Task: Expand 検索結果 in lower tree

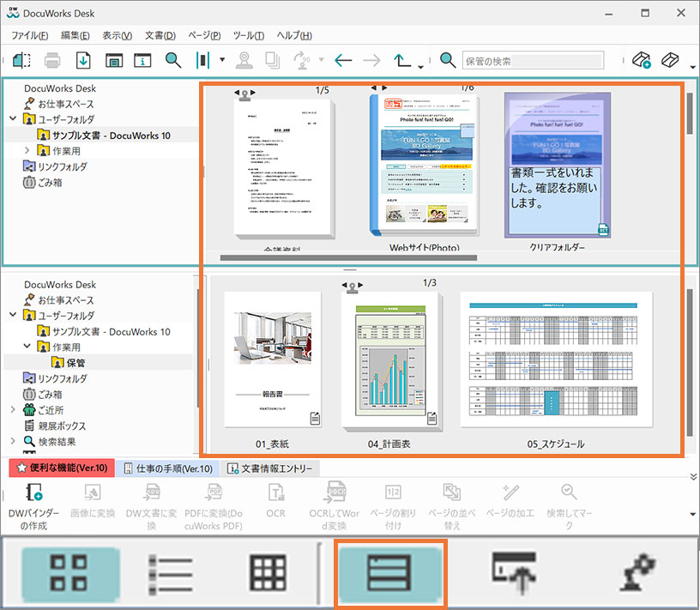Action: 13,441
